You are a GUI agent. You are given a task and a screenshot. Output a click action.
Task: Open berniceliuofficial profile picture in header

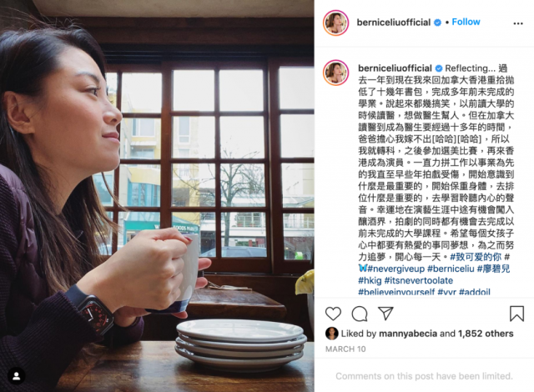[x=335, y=23]
